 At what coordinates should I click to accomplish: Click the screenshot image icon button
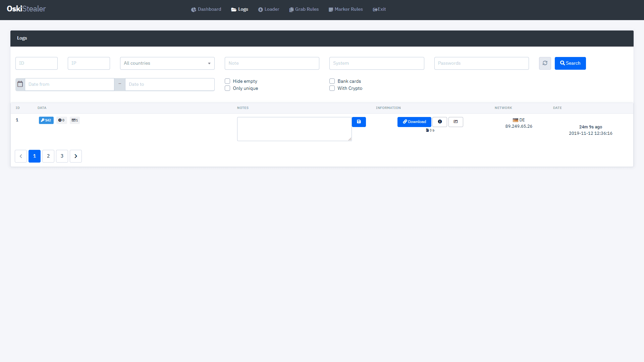point(455,122)
